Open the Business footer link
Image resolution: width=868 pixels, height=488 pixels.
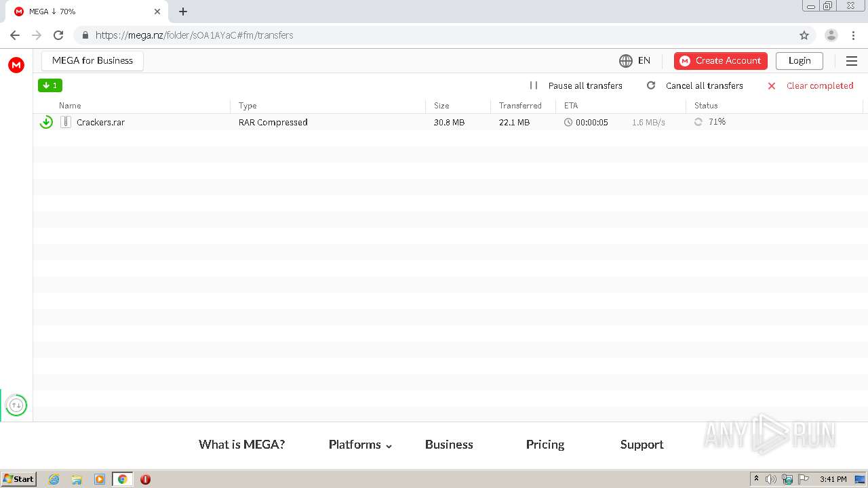click(449, 445)
